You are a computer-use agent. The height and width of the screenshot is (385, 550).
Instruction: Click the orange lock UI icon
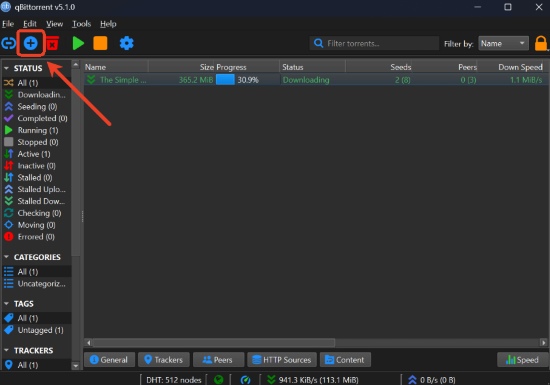(541, 43)
